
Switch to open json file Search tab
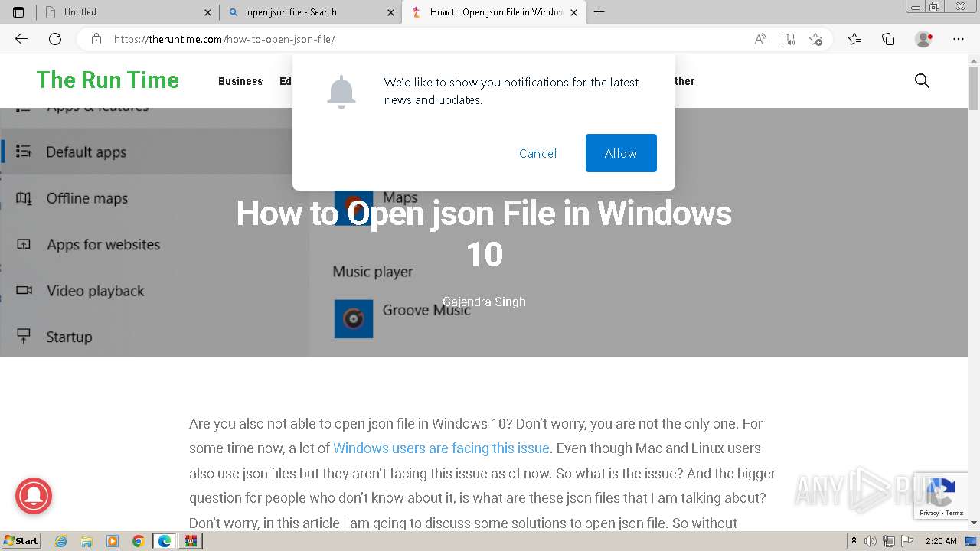[x=310, y=12]
